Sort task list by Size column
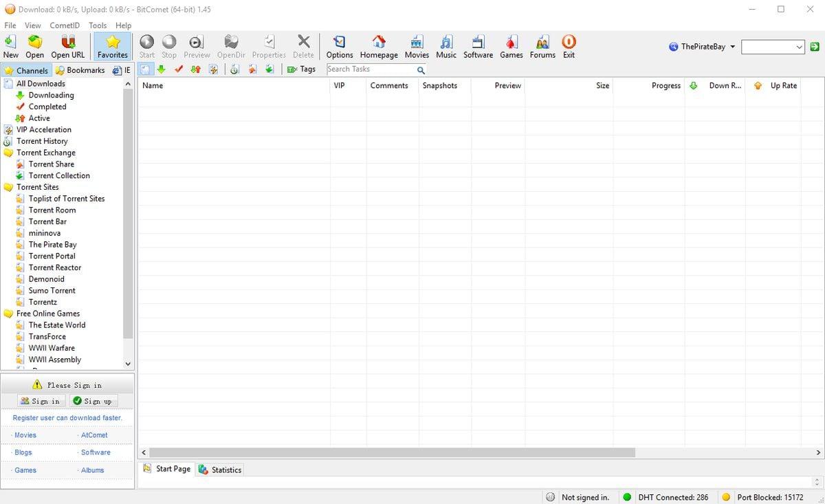Viewport: 825px width, 504px height. pos(569,86)
